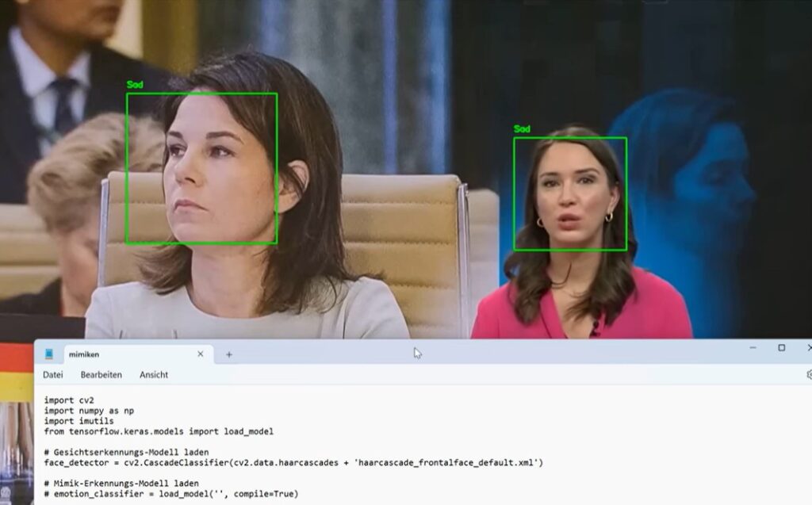Click inside the left green detection box
This screenshot has width=812, height=505.
(201, 168)
